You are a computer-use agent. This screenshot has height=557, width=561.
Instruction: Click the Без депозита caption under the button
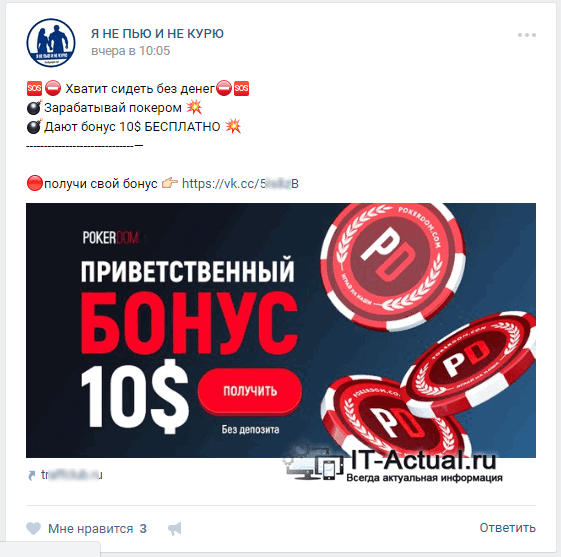[250, 429]
